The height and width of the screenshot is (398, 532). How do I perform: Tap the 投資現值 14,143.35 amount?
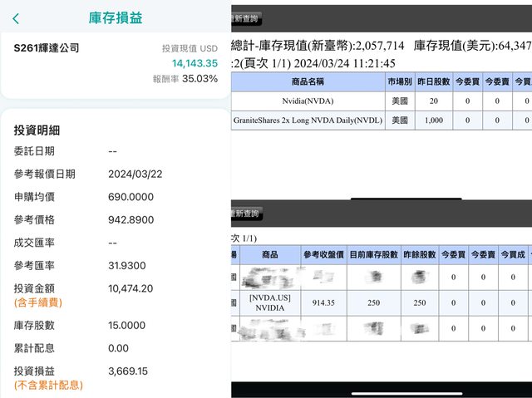195,63
